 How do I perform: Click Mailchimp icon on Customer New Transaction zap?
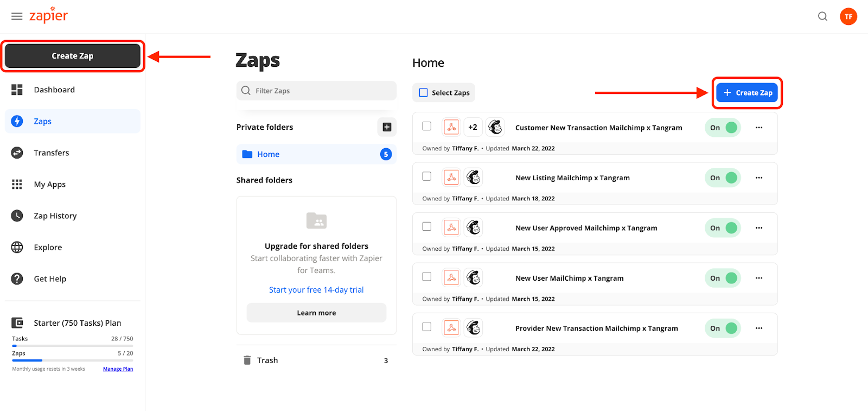coord(495,127)
